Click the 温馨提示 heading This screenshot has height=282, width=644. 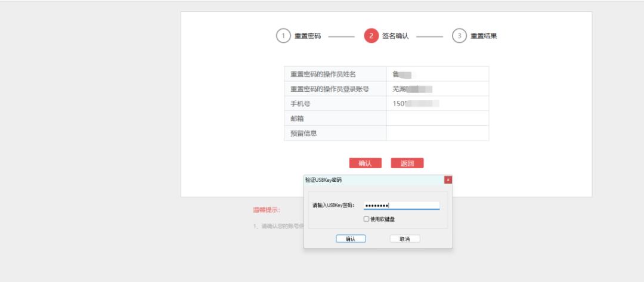pyautogui.click(x=267, y=210)
